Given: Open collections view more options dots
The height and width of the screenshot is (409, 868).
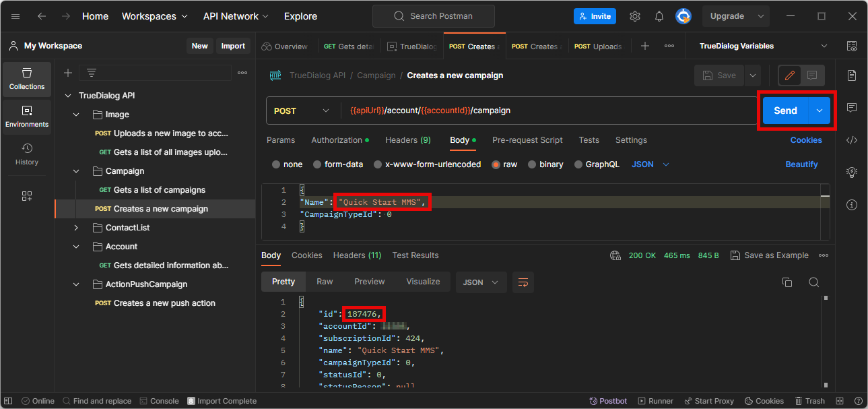Looking at the screenshot, I should (242, 73).
